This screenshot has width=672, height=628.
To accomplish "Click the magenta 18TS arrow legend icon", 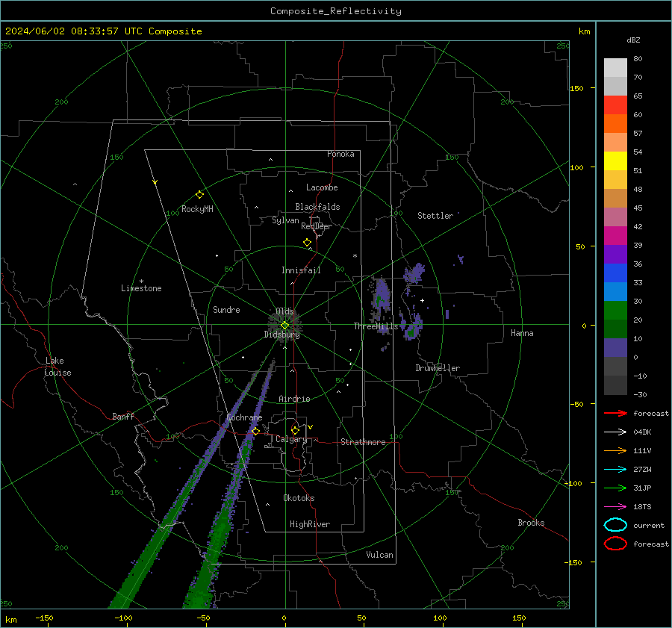I will click(x=615, y=506).
